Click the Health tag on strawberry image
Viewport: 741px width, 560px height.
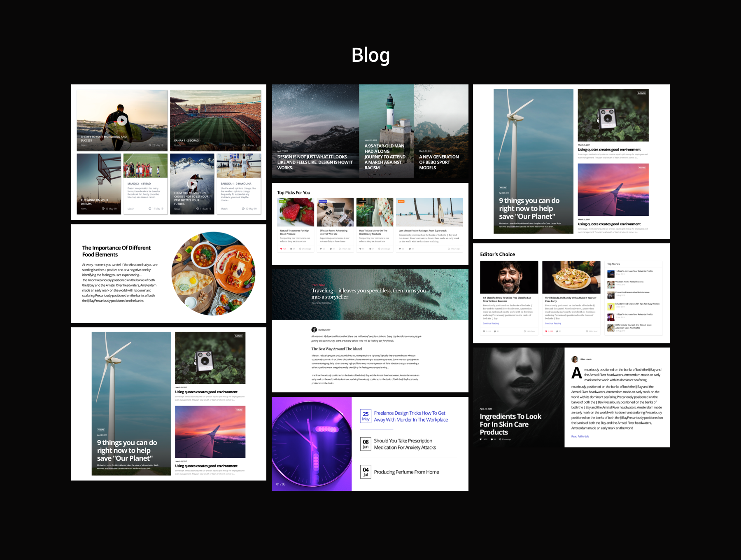pos(282,201)
